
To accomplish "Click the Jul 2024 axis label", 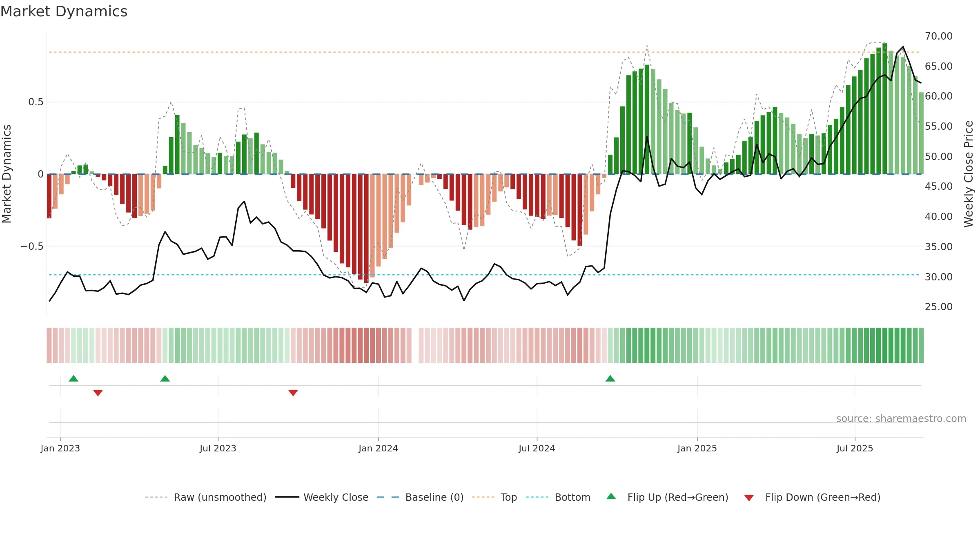I will tap(537, 448).
